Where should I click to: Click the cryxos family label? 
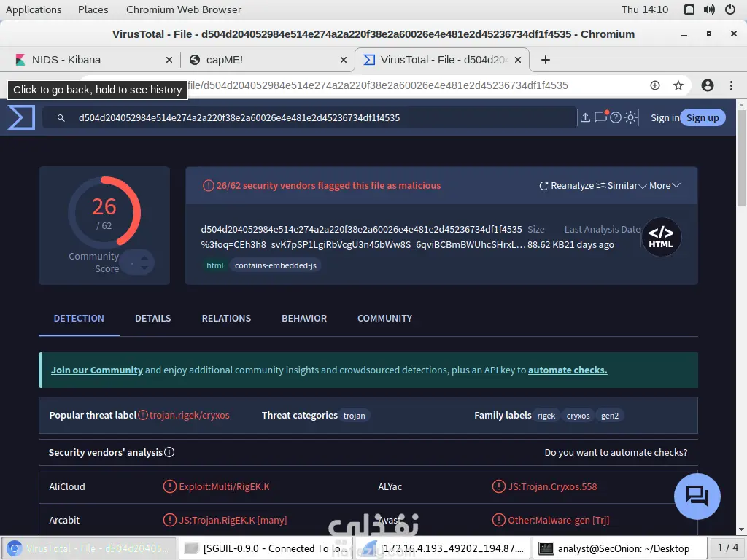click(578, 416)
